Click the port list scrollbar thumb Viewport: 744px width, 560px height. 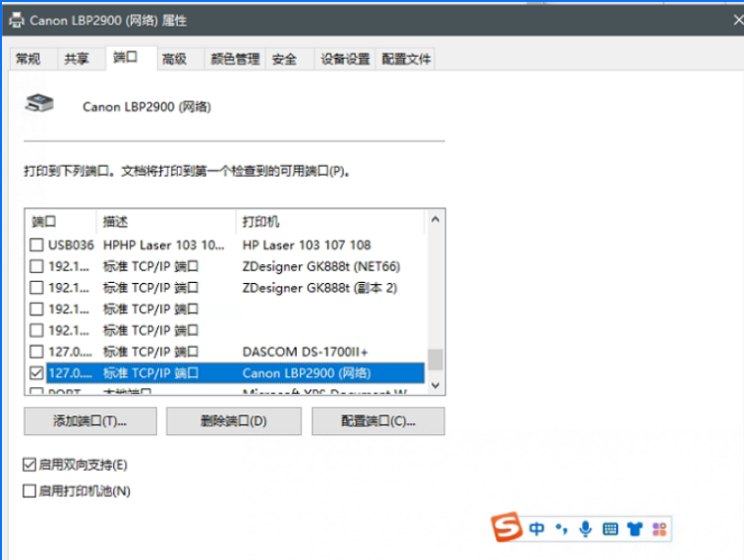pos(435,360)
